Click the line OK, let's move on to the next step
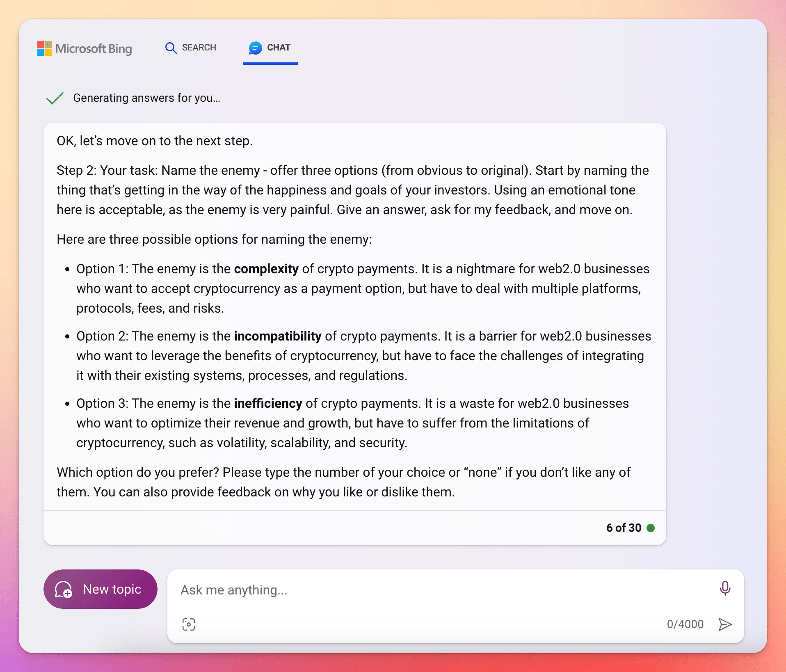This screenshot has width=786, height=672. pos(155,141)
